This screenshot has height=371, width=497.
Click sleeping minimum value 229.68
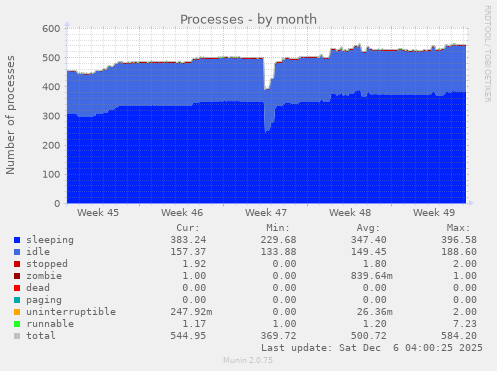[x=278, y=240]
